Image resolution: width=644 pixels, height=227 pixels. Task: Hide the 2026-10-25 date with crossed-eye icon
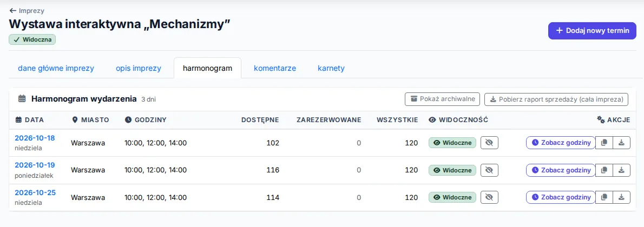pyautogui.click(x=489, y=197)
